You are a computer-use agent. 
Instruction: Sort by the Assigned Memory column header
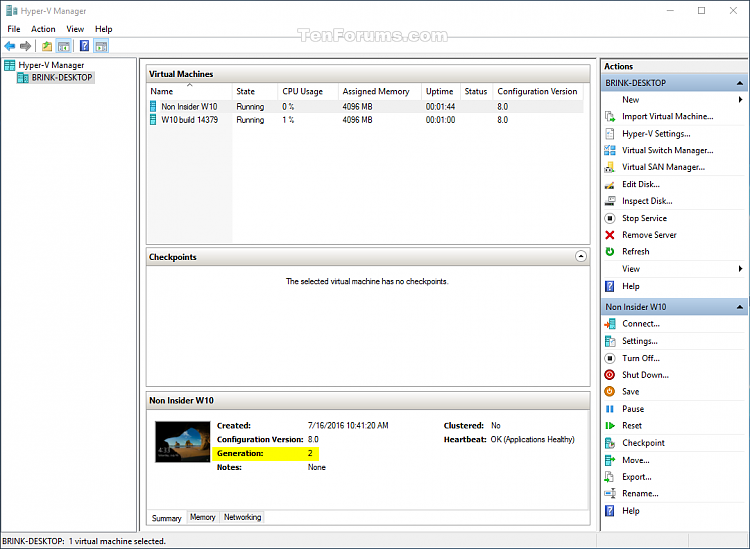pyautogui.click(x=380, y=91)
